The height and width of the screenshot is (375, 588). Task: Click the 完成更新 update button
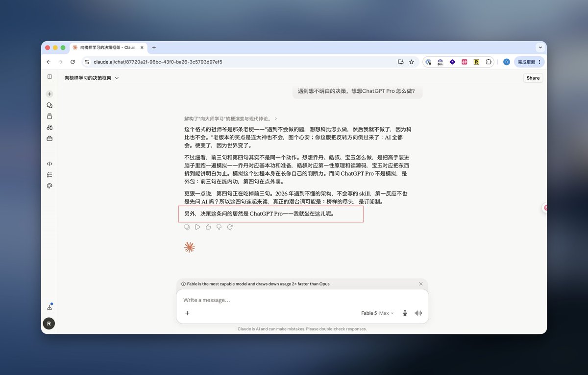529,62
